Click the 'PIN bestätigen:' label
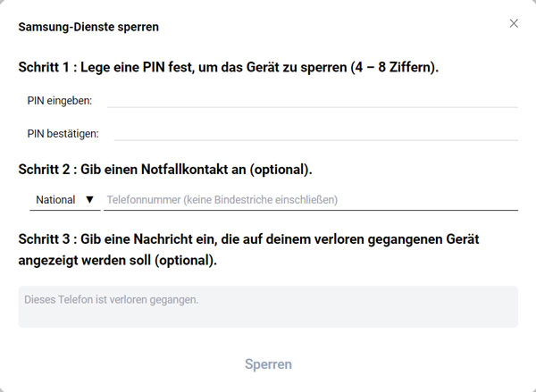 [63, 134]
